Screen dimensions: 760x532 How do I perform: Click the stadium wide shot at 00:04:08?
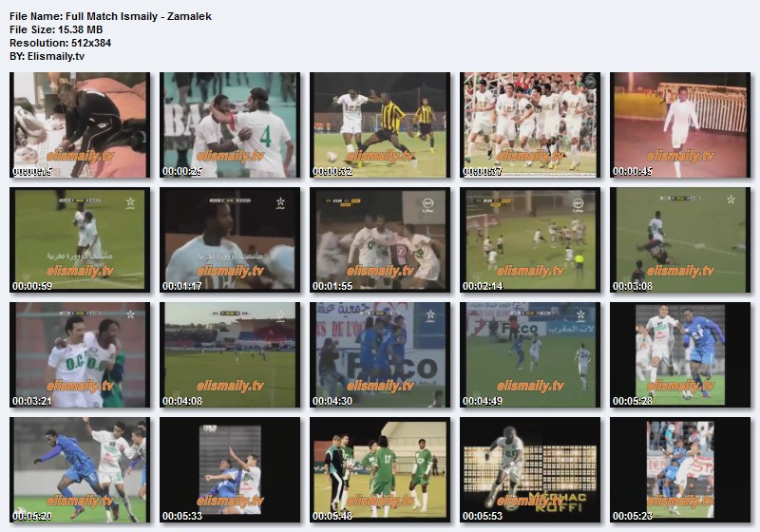pyautogui.click(x=229, y=355)
